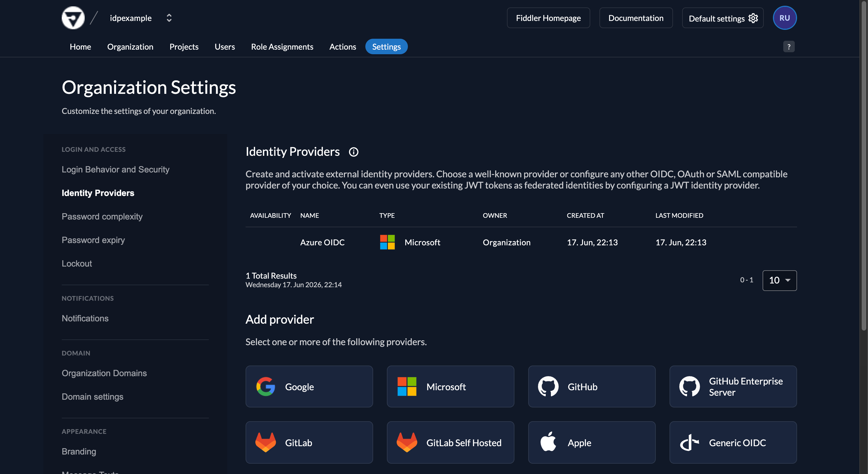868x474 pixels.
Task: Click the OWNER column header
Action: (x=495, y=215)
